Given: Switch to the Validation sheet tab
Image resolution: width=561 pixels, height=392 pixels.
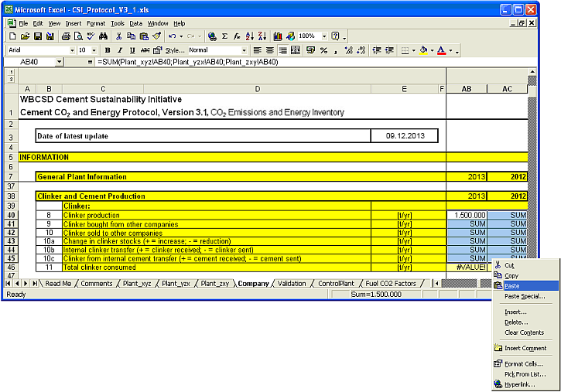Looking at the screenshot, I should pyautogui.click(x=292, y=284).
